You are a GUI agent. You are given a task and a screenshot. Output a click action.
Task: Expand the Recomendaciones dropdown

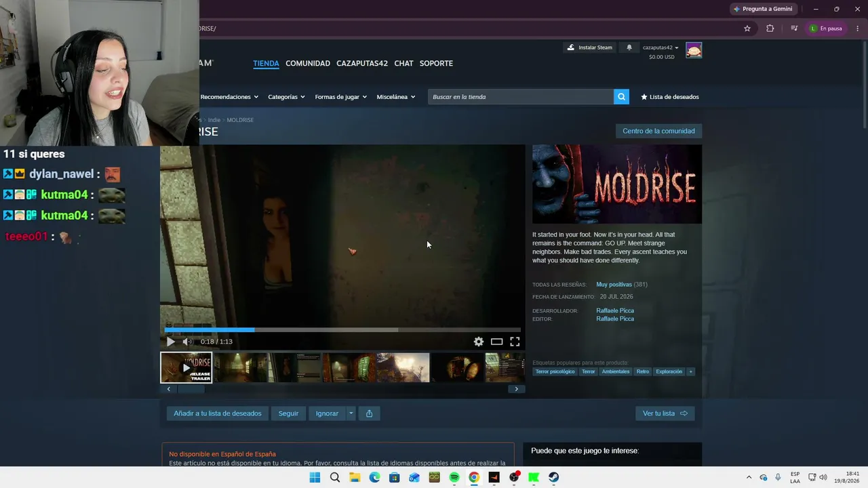(229, 97)
